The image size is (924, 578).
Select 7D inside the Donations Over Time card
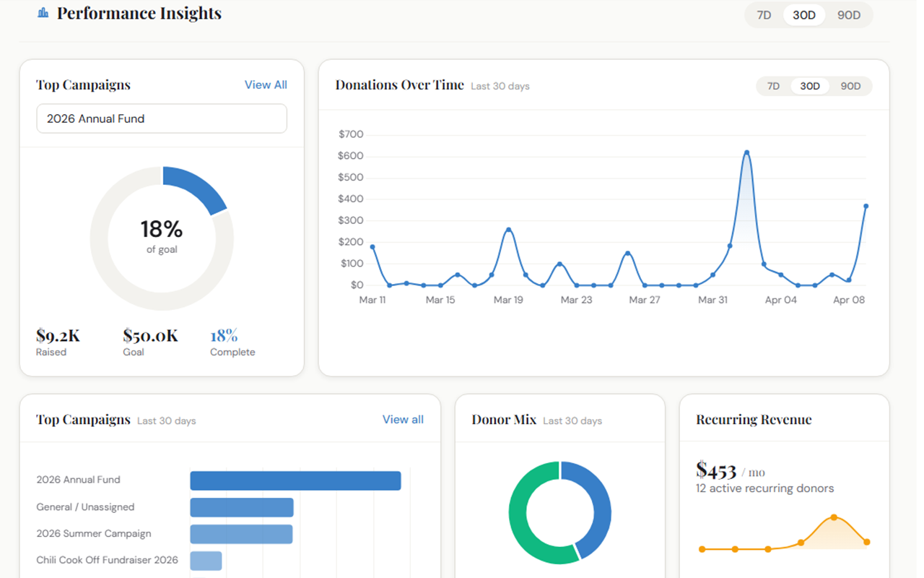click(773, 85)
